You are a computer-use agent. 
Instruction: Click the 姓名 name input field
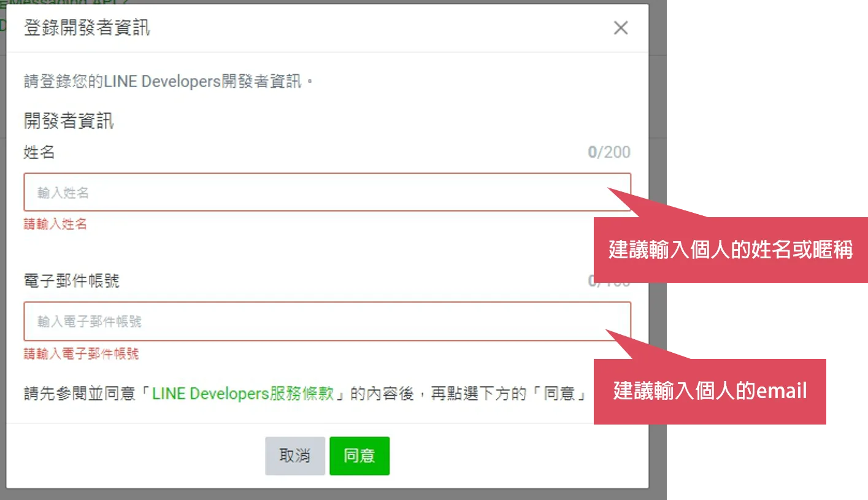pyautogui.click(x=327, y=193)
